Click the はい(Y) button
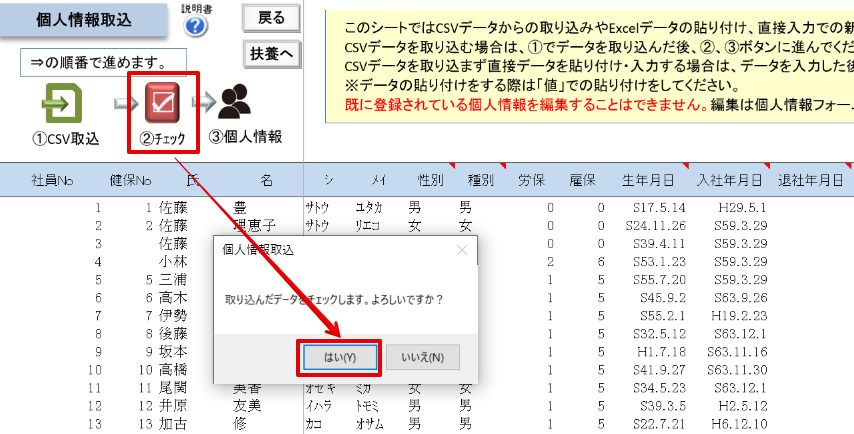 [x=340, y=358]
